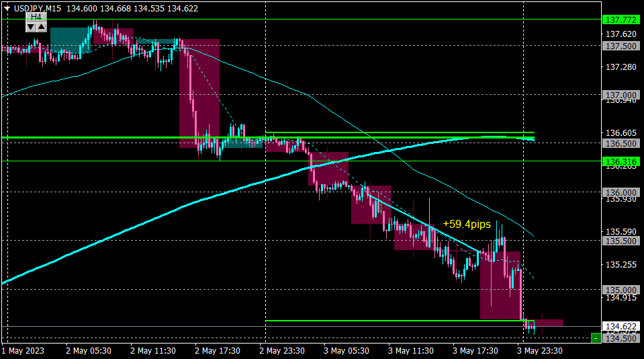
Task: Click the 3 May 17:30 time axis label
Action: [x=475, y=351]
